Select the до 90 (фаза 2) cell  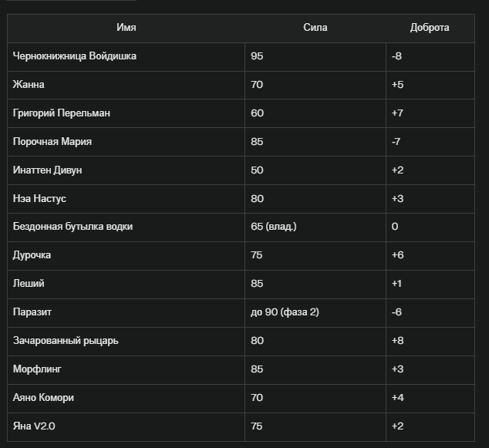[315, 313]
